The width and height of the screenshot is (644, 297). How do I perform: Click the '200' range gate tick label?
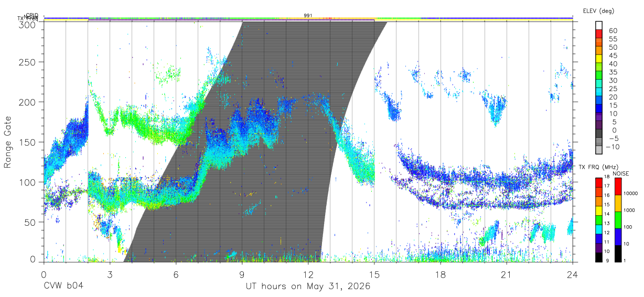pyautogui.click(x=28, y=102)
